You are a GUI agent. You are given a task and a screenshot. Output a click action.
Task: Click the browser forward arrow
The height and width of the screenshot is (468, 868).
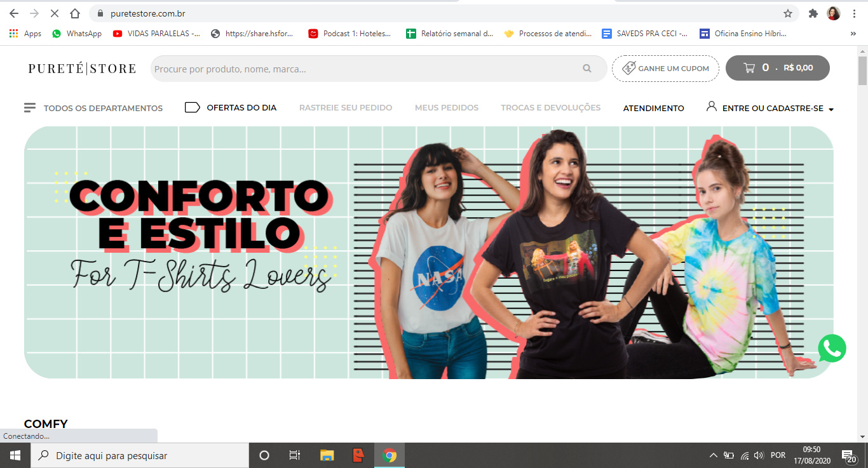click(x=34, y=13)
